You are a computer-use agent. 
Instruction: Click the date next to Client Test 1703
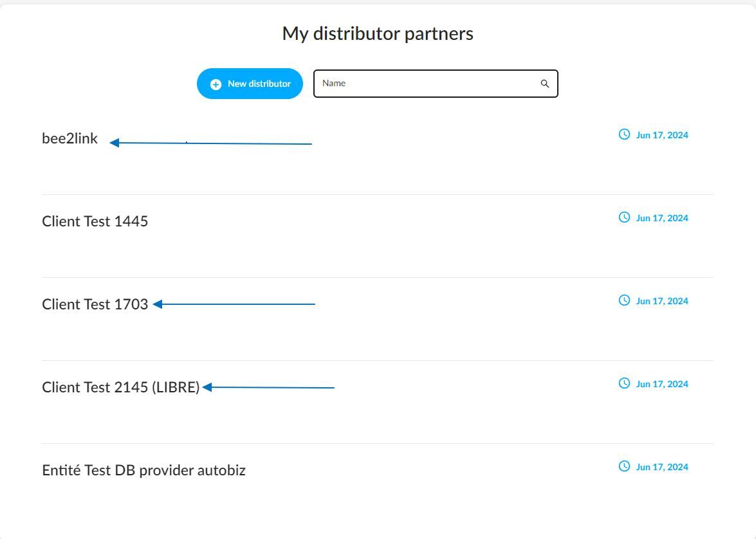[x=662, y=301]
